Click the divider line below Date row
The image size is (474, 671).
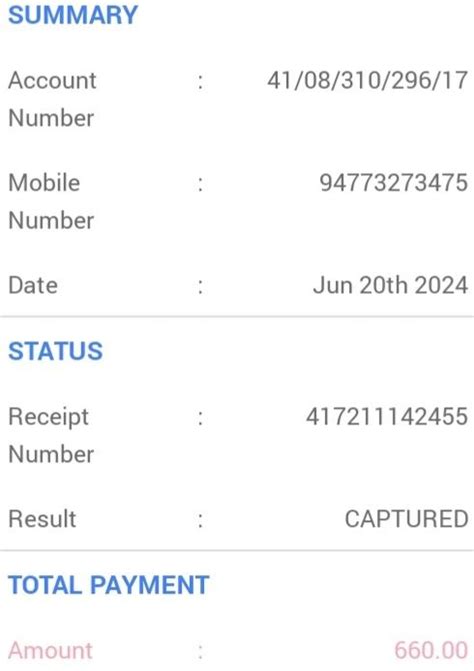(237, 317)
